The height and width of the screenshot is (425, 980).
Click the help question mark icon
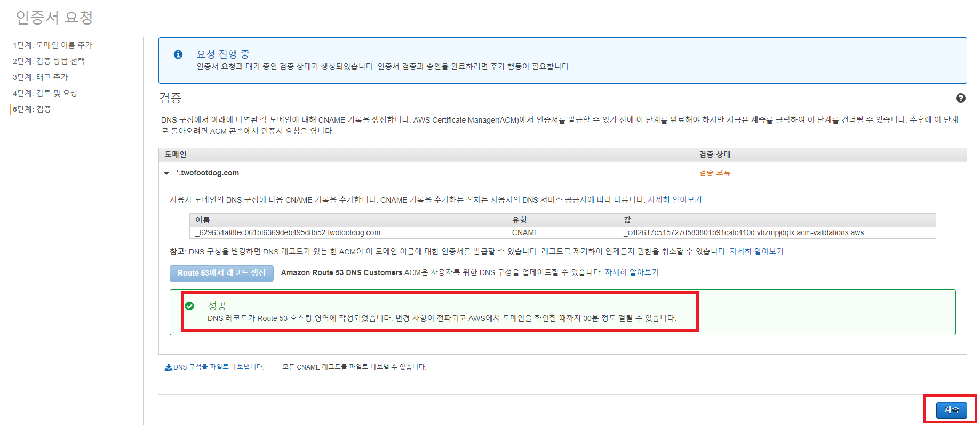[x=960, y=98]
